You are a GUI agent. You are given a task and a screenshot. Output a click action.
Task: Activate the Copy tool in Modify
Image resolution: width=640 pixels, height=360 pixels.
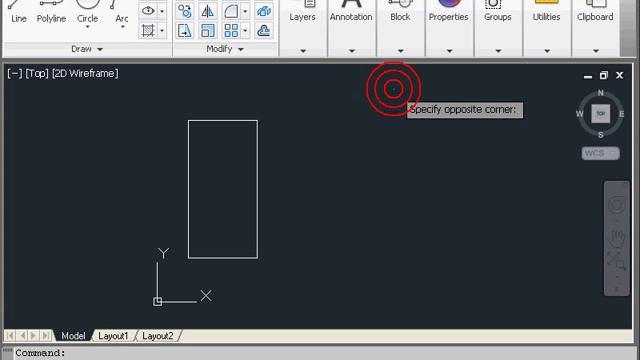pyautogui.click(x=185, y=11)
